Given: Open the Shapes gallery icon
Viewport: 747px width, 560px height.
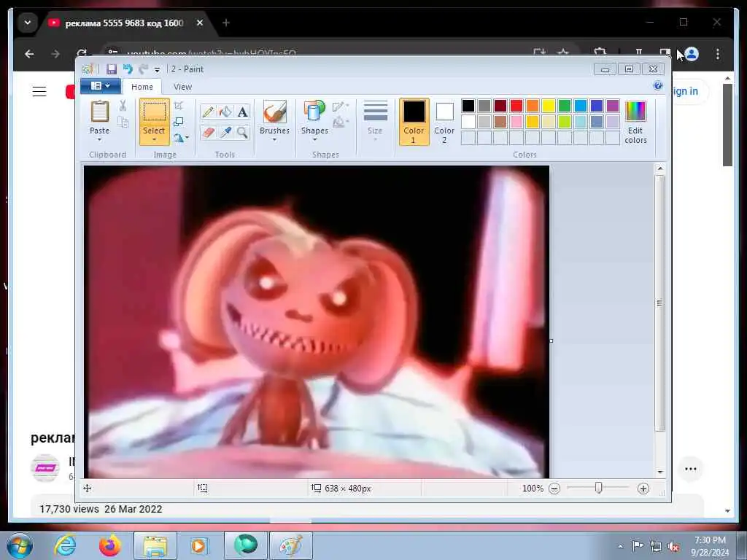Looking at the screenshot, I should [x=314, y=112].
